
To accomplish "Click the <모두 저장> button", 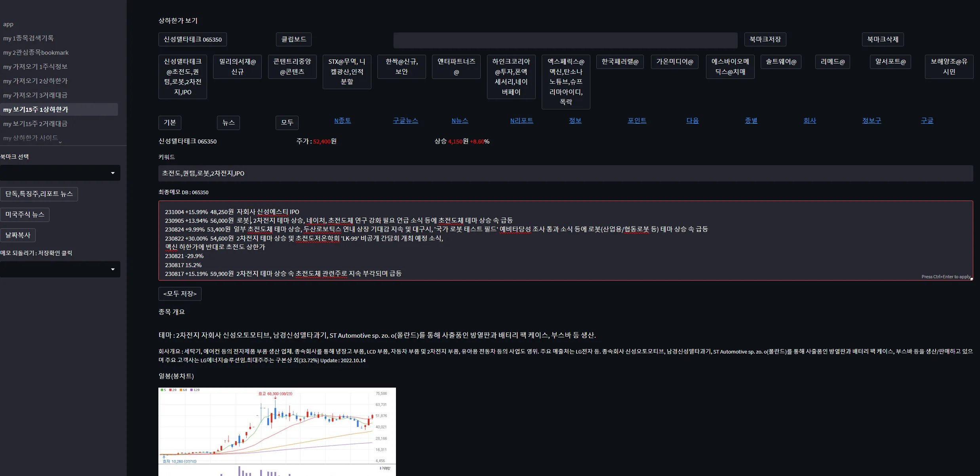I will pos(180,294).
